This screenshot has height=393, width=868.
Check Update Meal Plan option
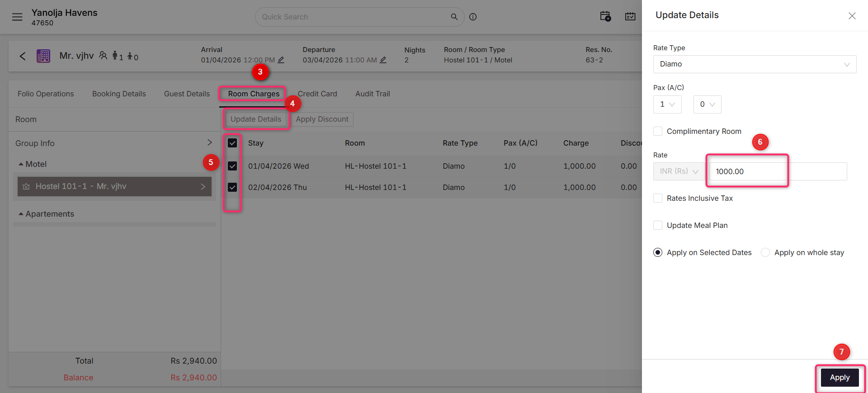pos(658,225)
